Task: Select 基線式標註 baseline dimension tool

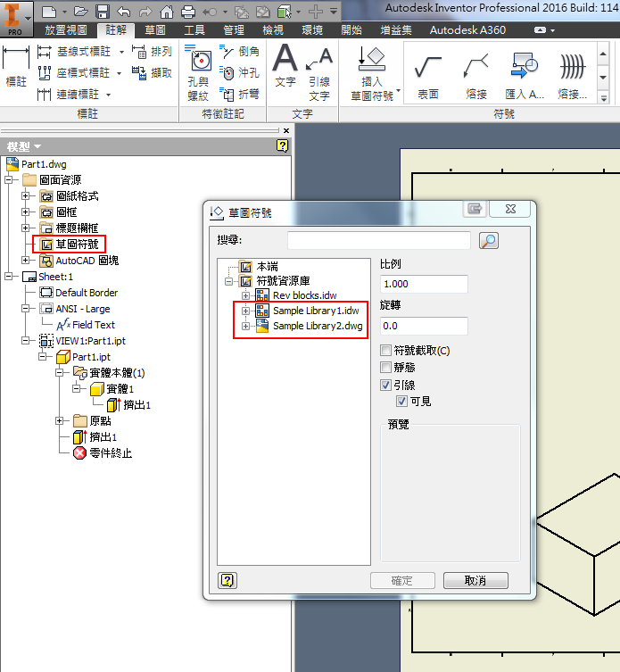Action: pyautogui.click(x=74, y=52)
